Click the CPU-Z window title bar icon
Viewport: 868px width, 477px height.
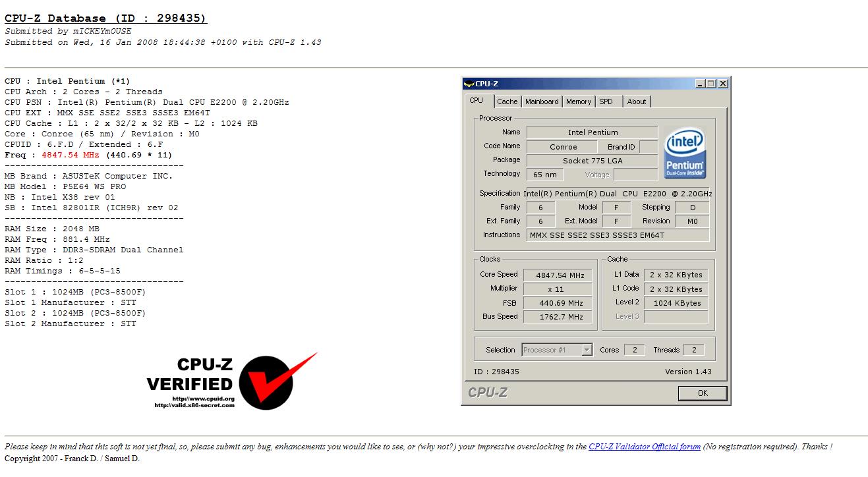(x=469, y=84)
